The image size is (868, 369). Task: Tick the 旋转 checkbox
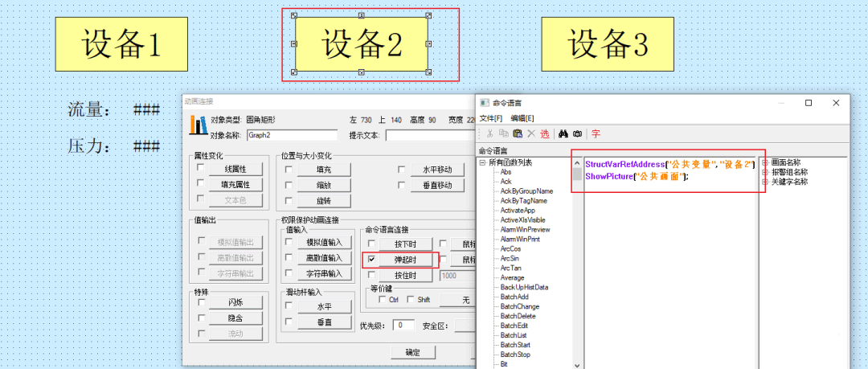click(x=289, y=200)
